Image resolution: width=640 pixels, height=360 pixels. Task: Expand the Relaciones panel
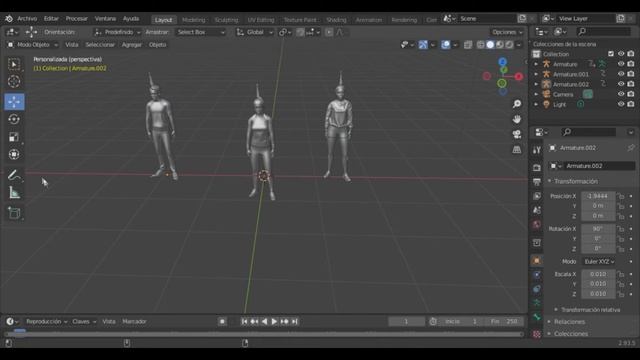point(569,322)
